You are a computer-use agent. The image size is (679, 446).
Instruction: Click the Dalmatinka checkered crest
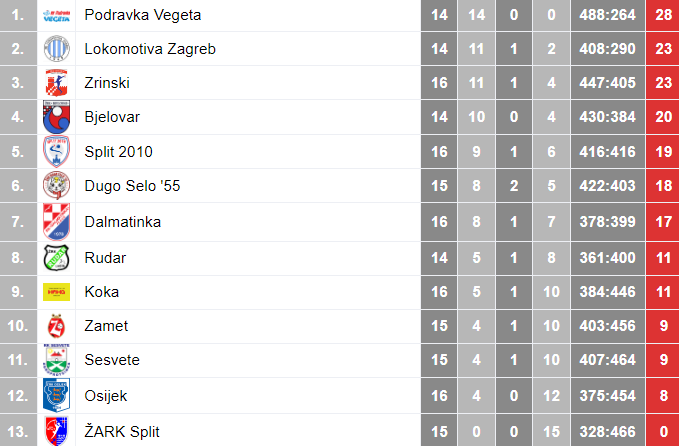[x=56, y=222]
